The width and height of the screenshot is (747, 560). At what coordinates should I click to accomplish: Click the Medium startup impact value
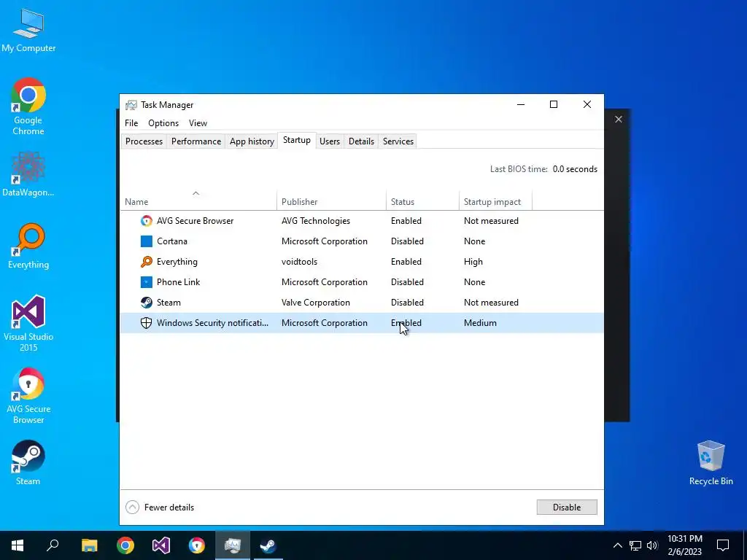(480, 323)
